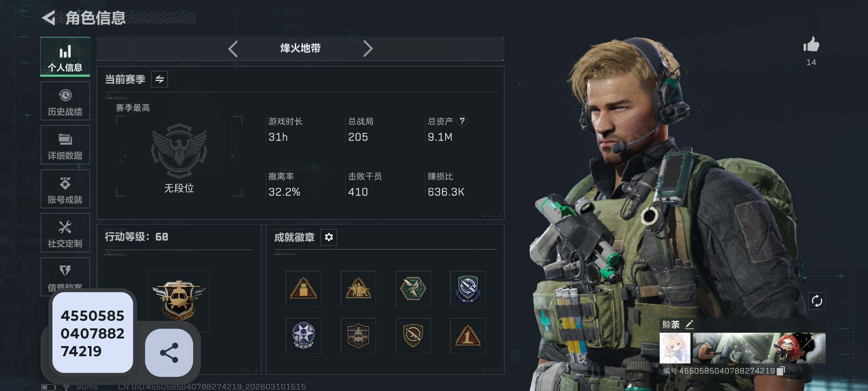
Task: Edit the nickname with pencil icon
Action: point(689,324)
